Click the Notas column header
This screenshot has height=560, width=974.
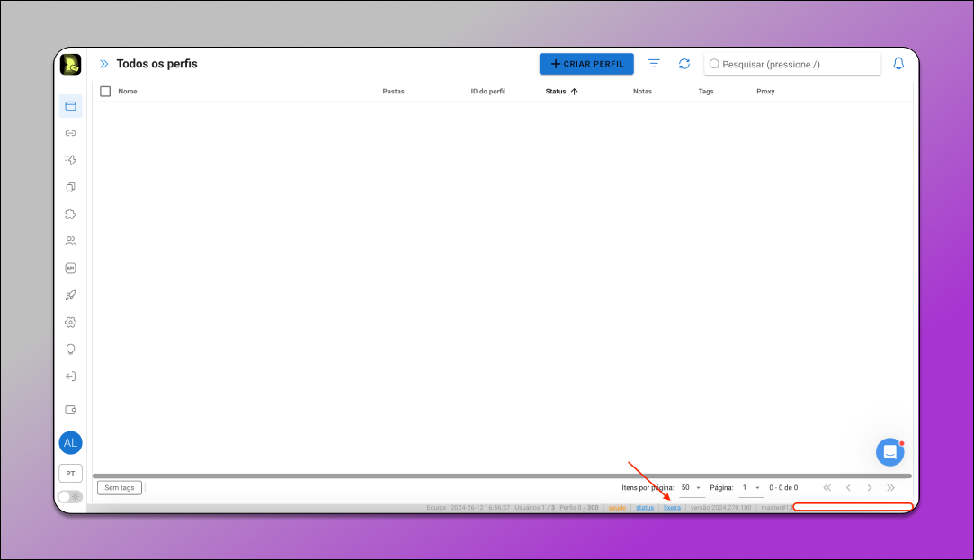(x=642, y=92)
